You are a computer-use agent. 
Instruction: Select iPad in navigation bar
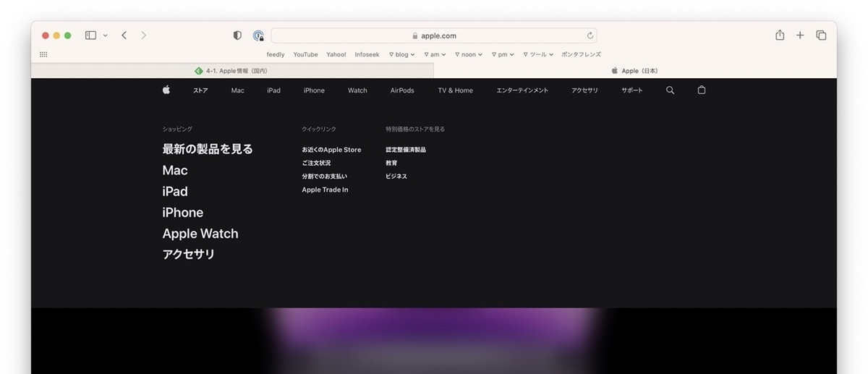(273, 90)
